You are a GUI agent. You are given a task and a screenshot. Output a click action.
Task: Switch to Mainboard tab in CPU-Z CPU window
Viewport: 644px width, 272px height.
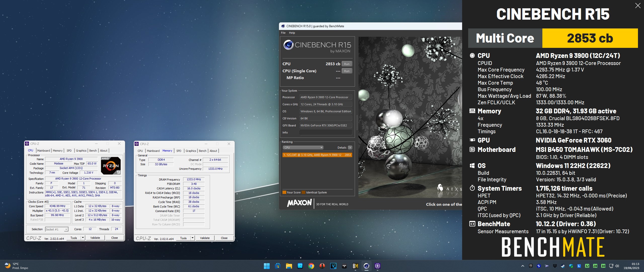tap(44, 151)
